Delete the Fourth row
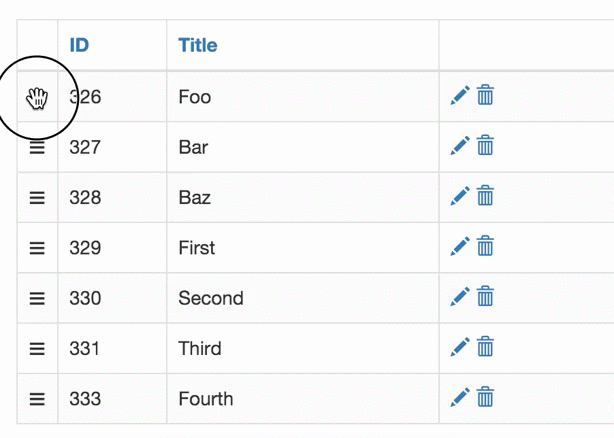This screenshot has width=614, height=438. point(485,397)
